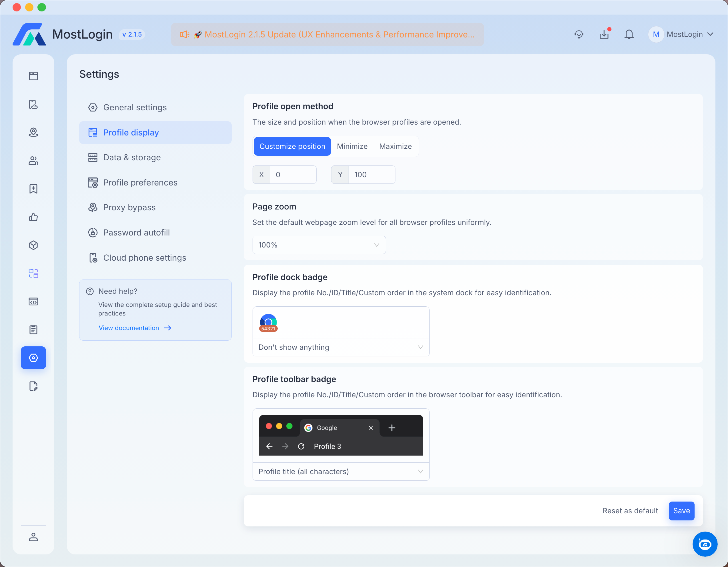Open the notifications bell icon
The height and width of the screenshot is (567, 728).
click(629, 34)
